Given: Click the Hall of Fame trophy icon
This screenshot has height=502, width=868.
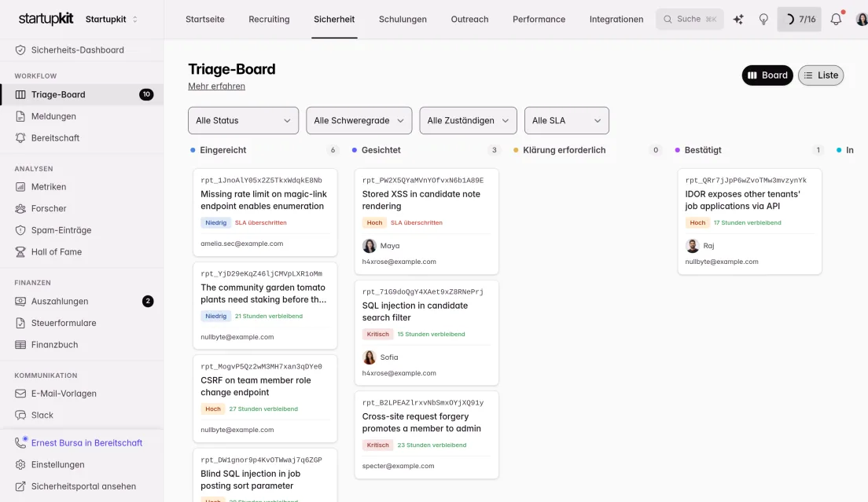Looking at the screenshot, I should pos(20,251).
